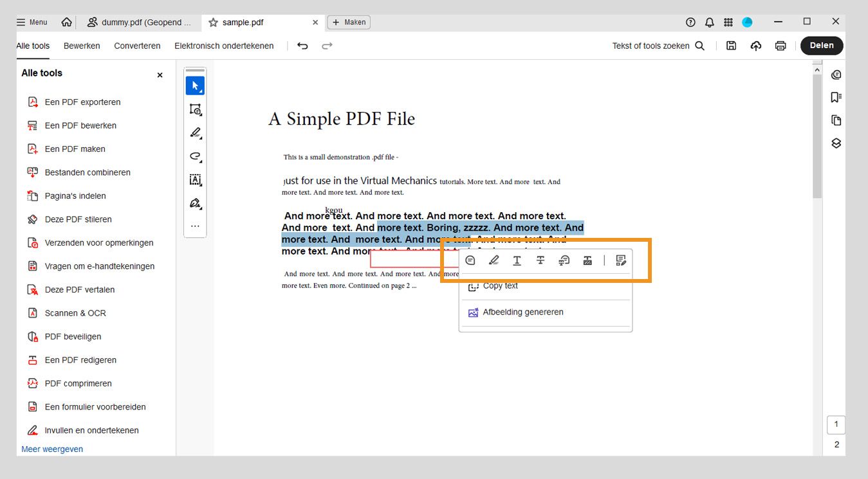Click the edit text icon in popup toolbar
Screen dimensions: 868x479
(x=621, y=260)
